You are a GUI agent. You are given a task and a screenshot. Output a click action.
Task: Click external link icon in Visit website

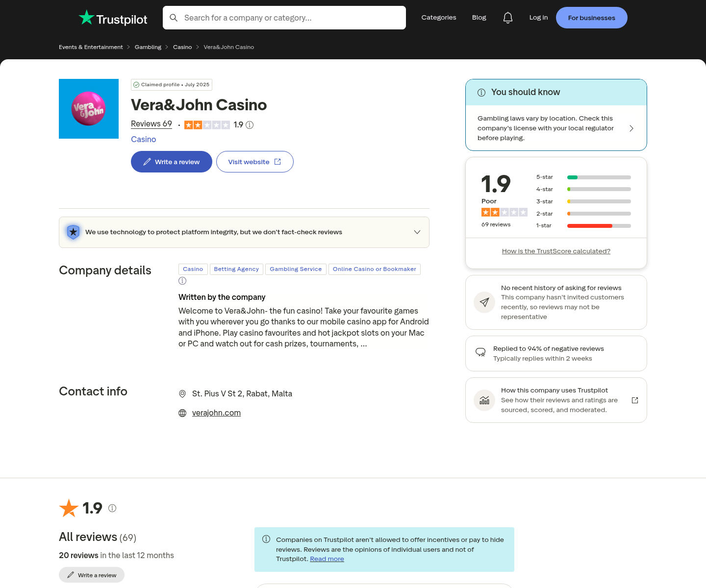click(277, 162)
